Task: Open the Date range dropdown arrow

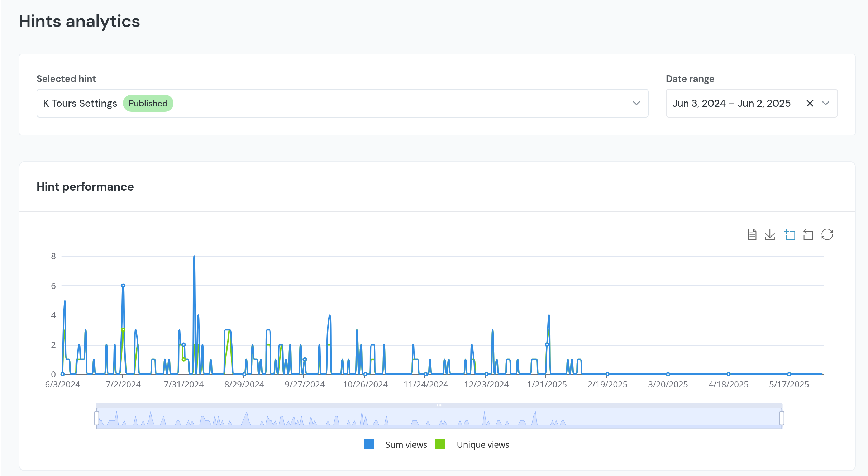Action: [x=826, y=103]
